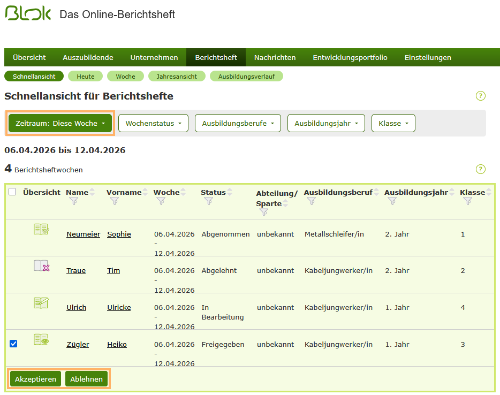This screenshot has height=395, width=500.
Task: Open the Traue name link
Action: click(76, 270)
